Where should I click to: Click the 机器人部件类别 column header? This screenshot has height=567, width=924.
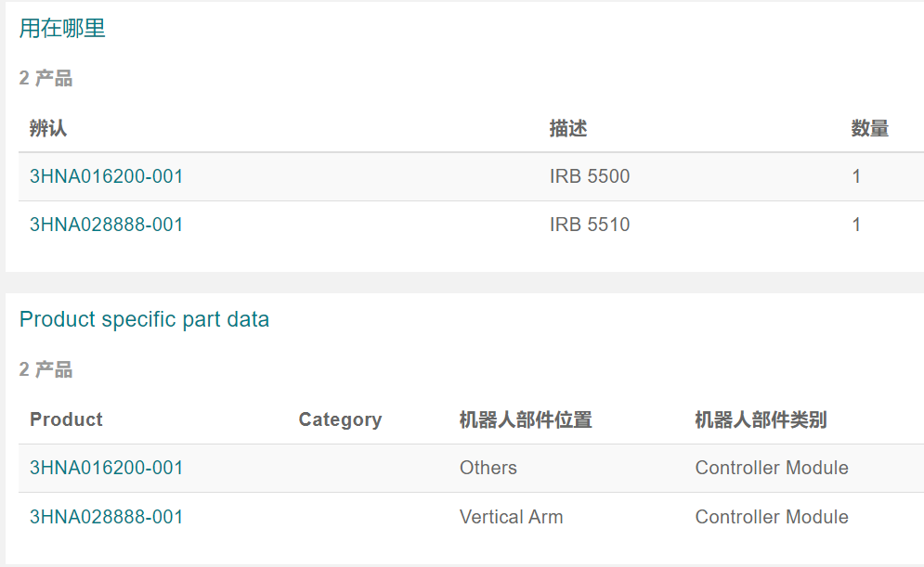[761, 419]
